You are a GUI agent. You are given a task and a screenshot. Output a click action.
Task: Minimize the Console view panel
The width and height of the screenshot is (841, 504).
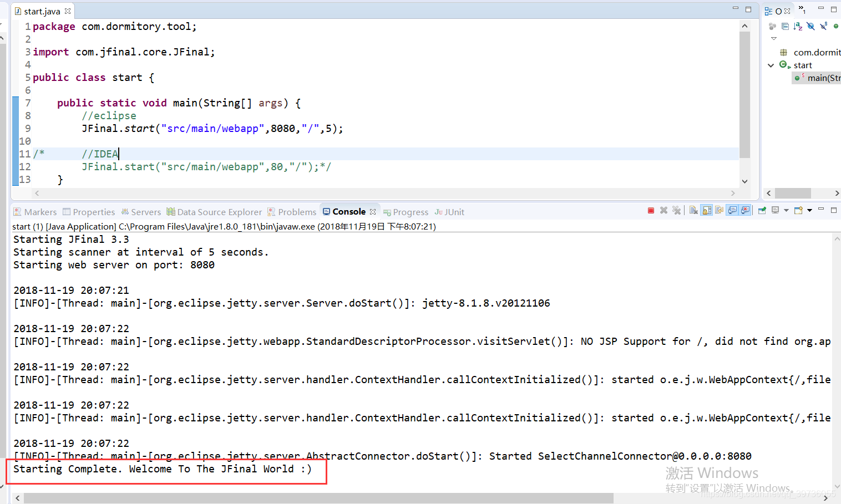point(821,210)
